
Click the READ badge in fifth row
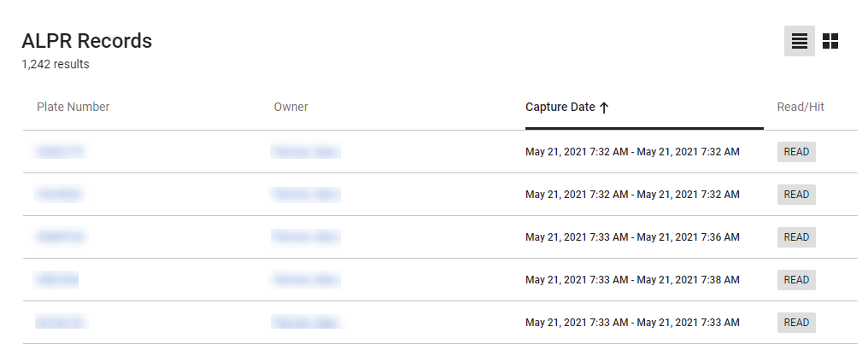point(796,323)
